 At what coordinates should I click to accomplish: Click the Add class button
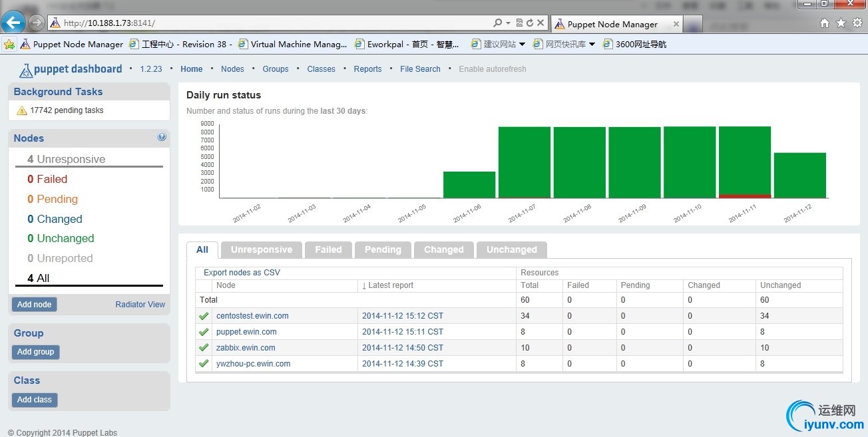click(34, 400)
